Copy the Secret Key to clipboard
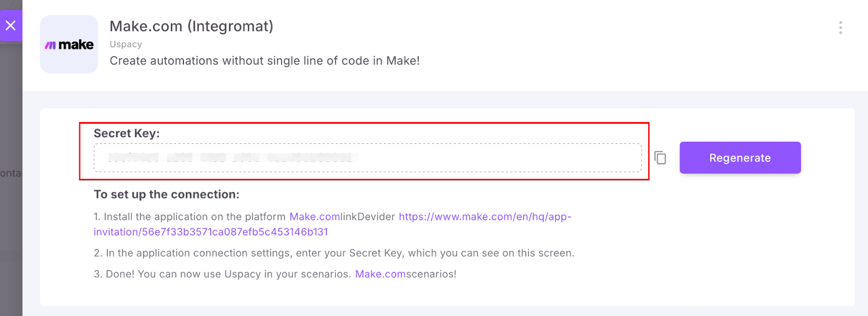Image resolution: width=868 pixels, height=316 pixels. pos(660,158)
